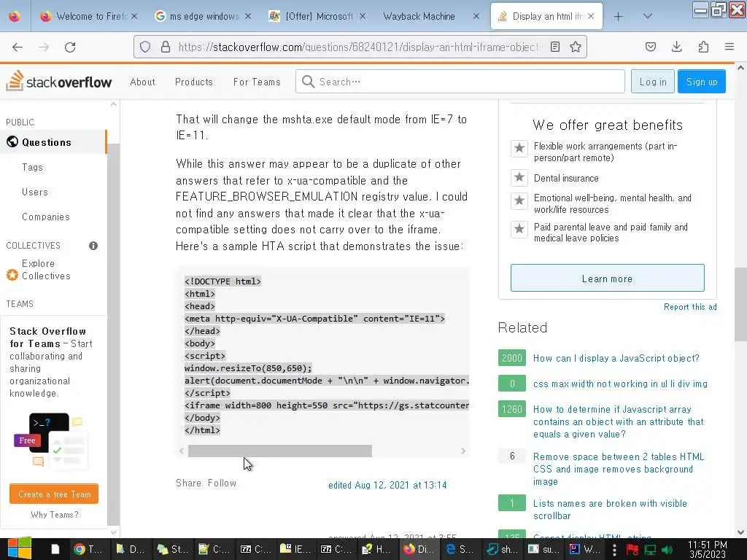The width and height of the screenshot is (747, 560).
Task: Click the Sign up button
Action: [701, 82]
